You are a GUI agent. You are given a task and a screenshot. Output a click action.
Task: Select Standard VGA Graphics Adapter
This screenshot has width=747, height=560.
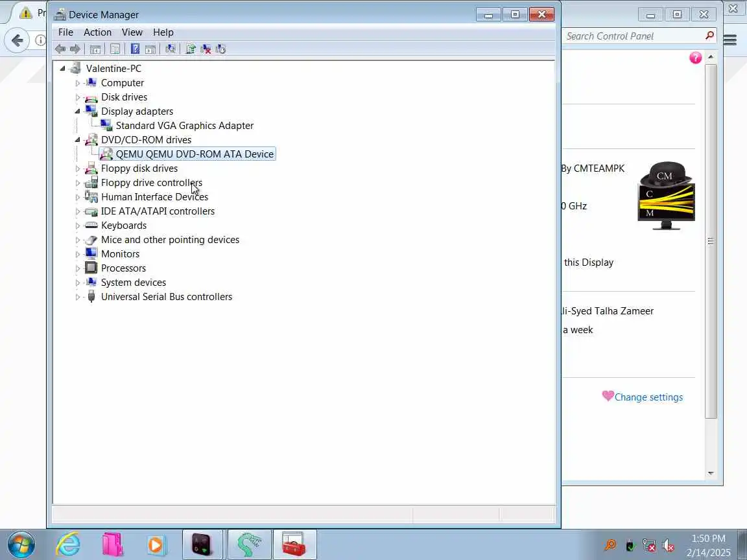(184, 126)
